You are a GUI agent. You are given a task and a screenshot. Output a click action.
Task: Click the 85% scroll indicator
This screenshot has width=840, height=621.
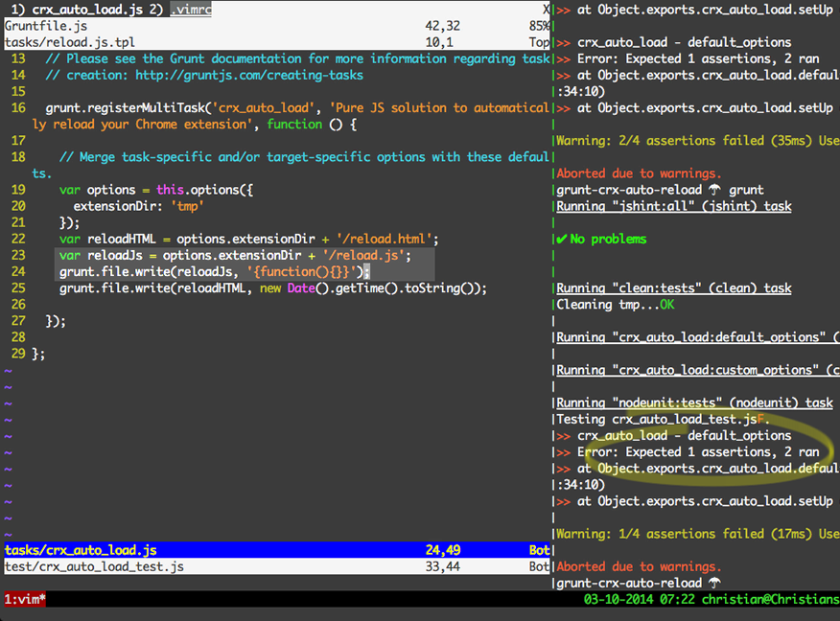click(x=539, y=26)
